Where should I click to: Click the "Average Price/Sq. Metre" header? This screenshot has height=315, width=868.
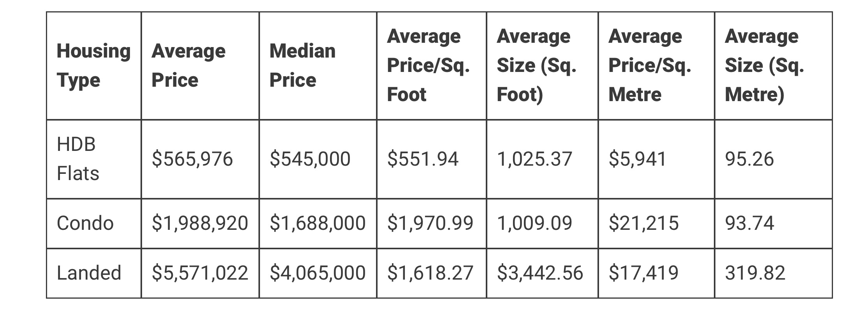(650, 65)
